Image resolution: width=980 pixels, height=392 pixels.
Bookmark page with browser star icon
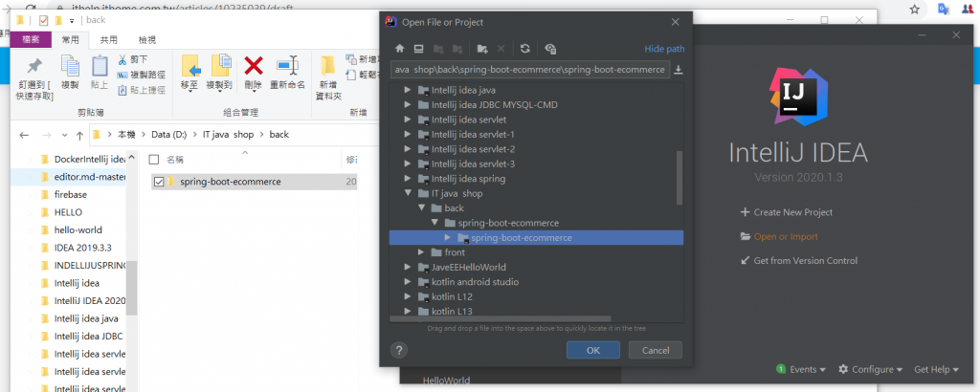click(914, 10)
